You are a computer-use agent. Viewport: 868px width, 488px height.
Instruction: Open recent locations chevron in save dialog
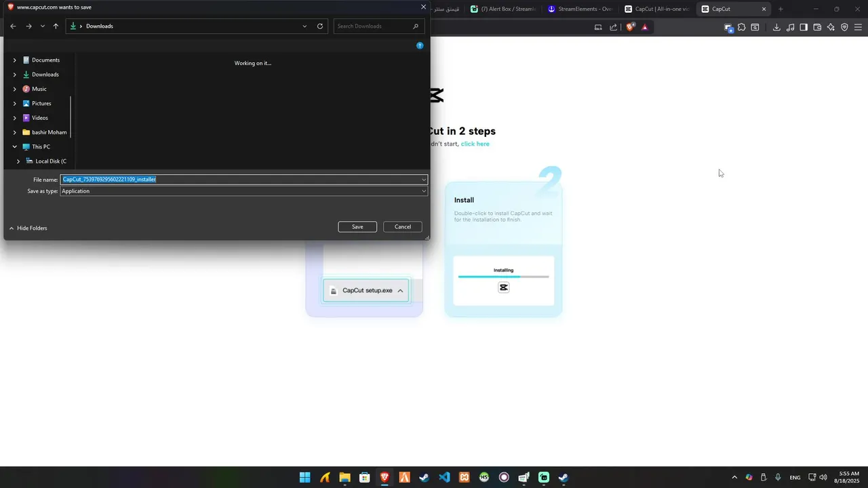pos(43,26)
